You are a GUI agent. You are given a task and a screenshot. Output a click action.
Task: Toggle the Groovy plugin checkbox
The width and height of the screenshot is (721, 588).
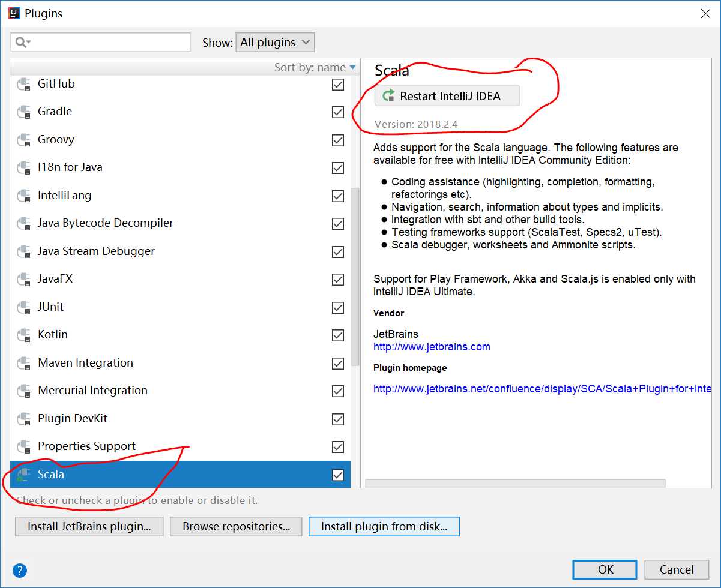click(x=338, y=140)
